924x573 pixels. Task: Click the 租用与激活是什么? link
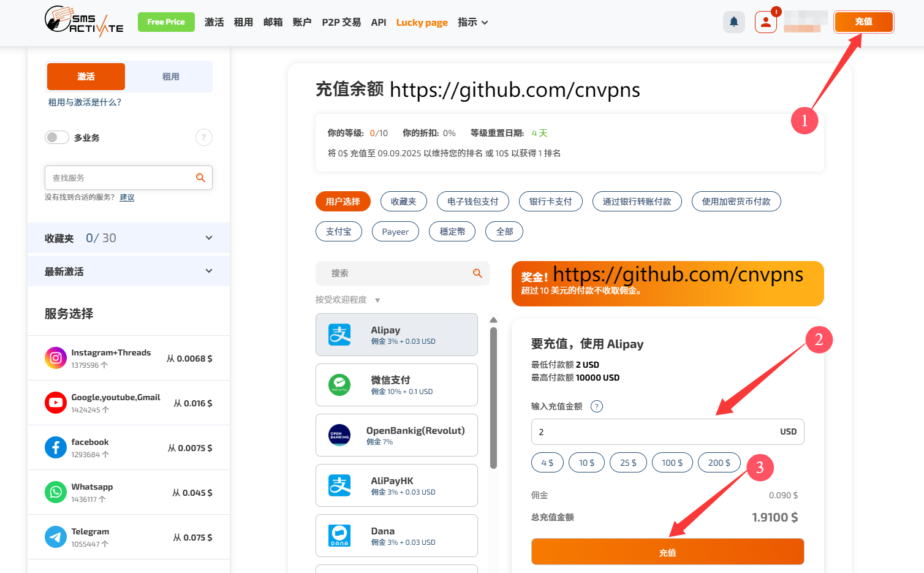click(85, 102)
